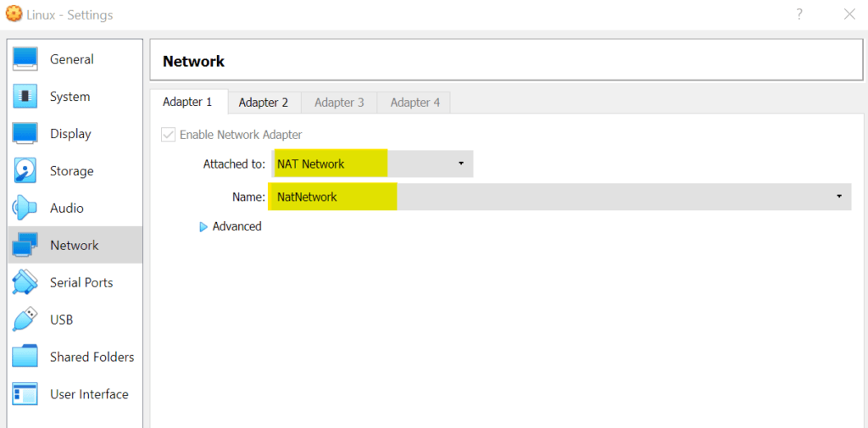
Task: Open the USB settings icon
Action: [x=25, y=320]
